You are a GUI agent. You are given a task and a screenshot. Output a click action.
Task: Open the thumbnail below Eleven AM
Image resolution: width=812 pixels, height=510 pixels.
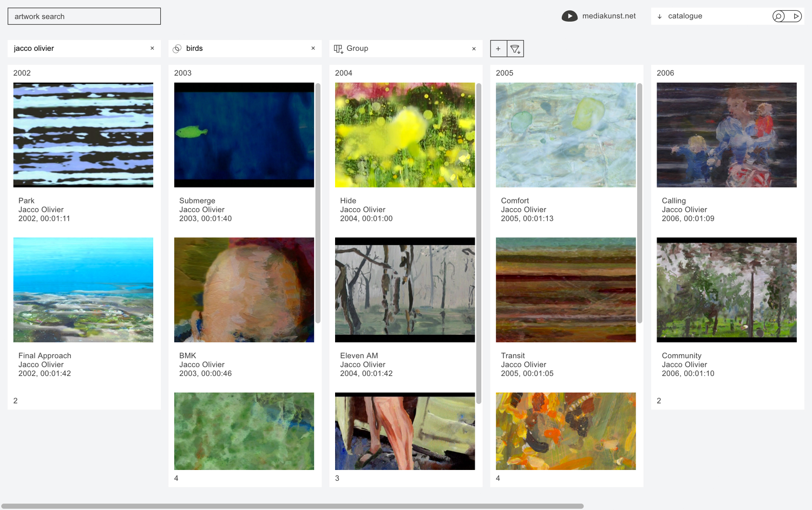[405, 431]
